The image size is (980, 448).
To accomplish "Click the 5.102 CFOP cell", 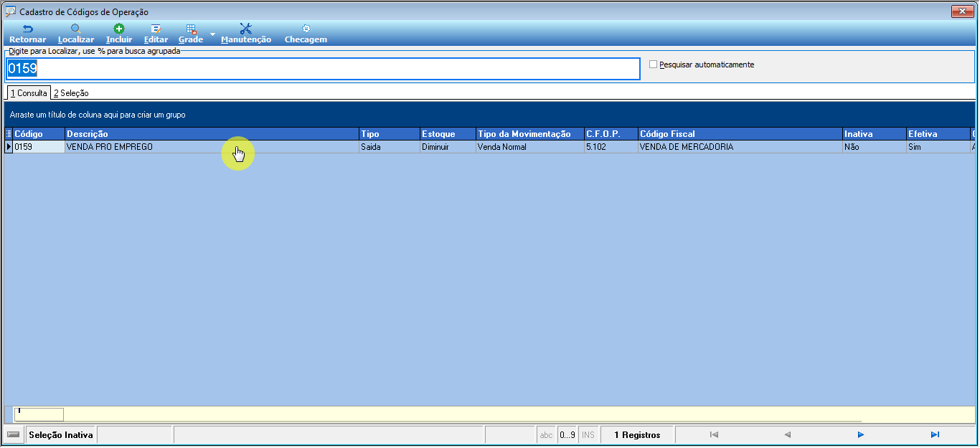I will [x=611, y=147].
